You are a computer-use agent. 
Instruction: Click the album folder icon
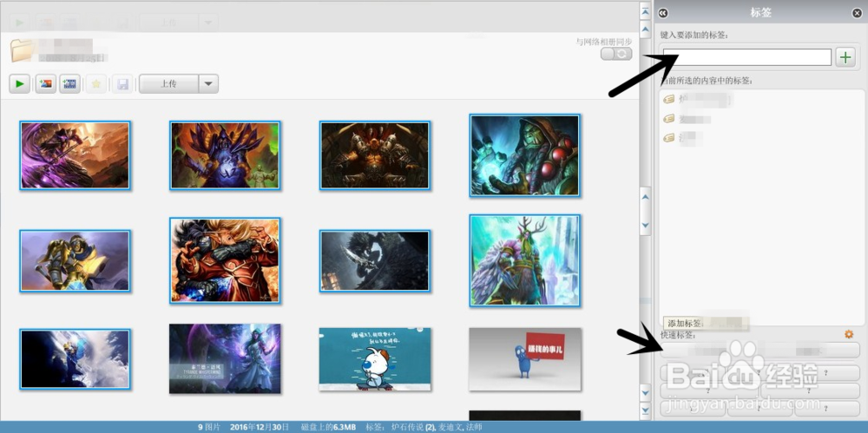click(x=23, y=50)
